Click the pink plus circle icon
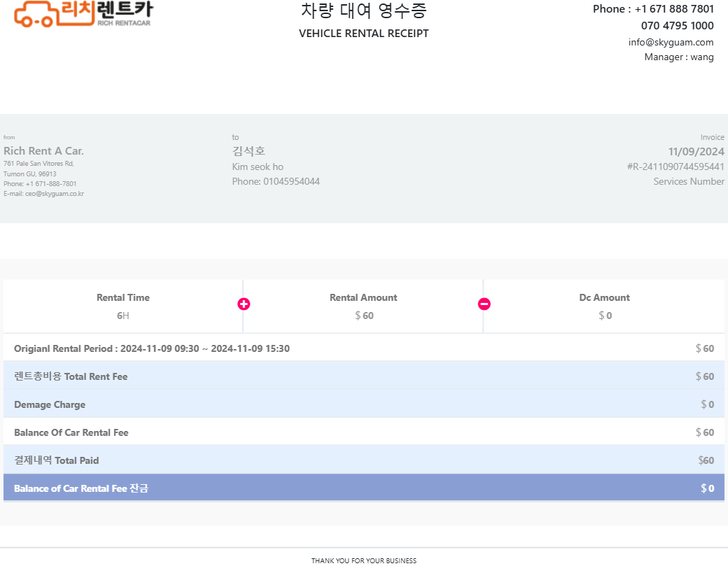728x566 pixels. 244,304
